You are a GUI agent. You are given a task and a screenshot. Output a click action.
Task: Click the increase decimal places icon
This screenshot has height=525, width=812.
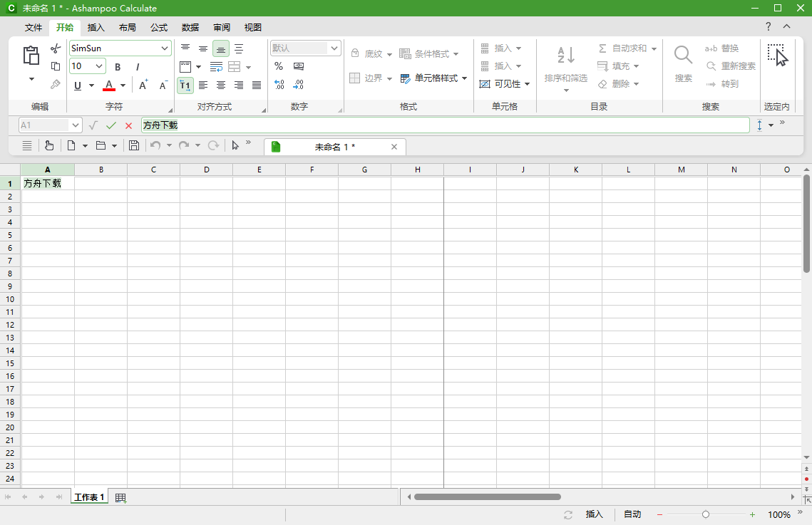point(279,84)
